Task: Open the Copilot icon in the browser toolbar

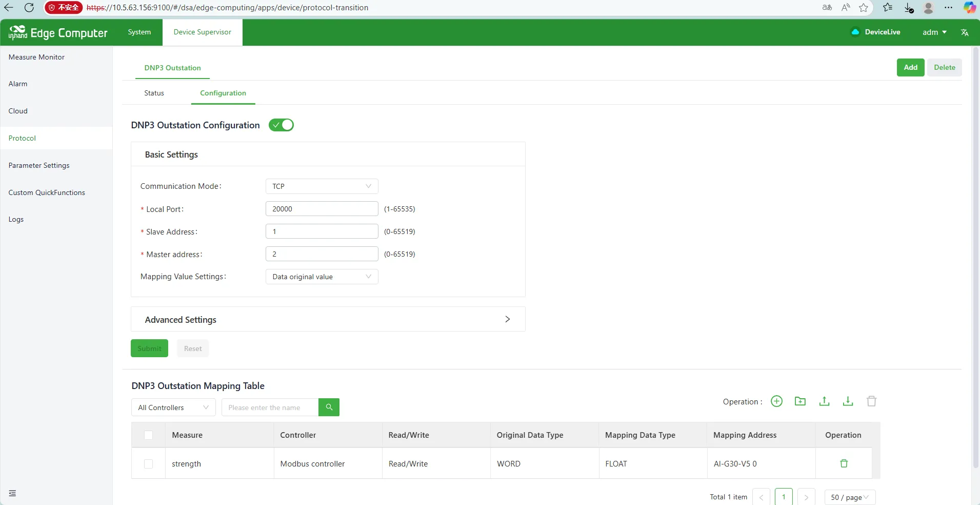Action: pos(969,8)
